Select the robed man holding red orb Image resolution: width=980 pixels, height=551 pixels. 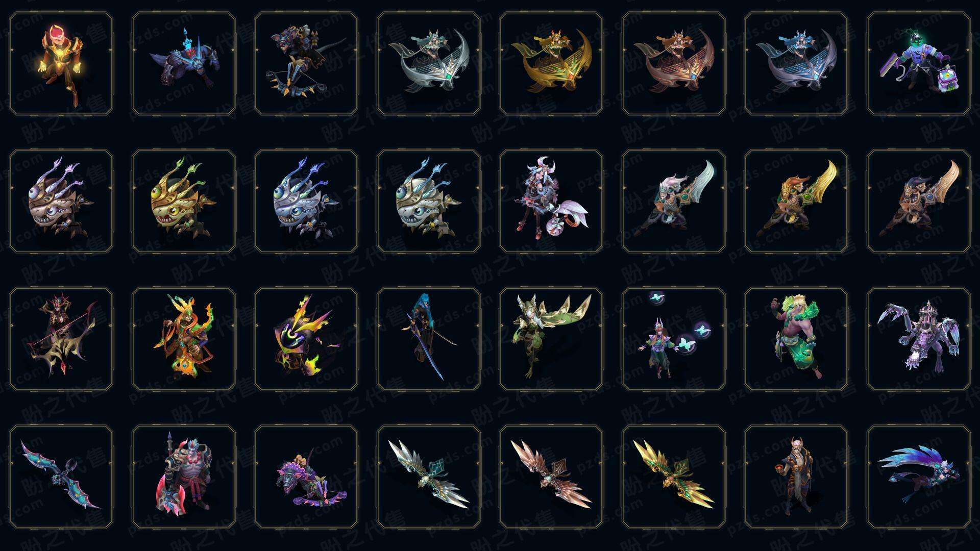(x=796, y=477)
